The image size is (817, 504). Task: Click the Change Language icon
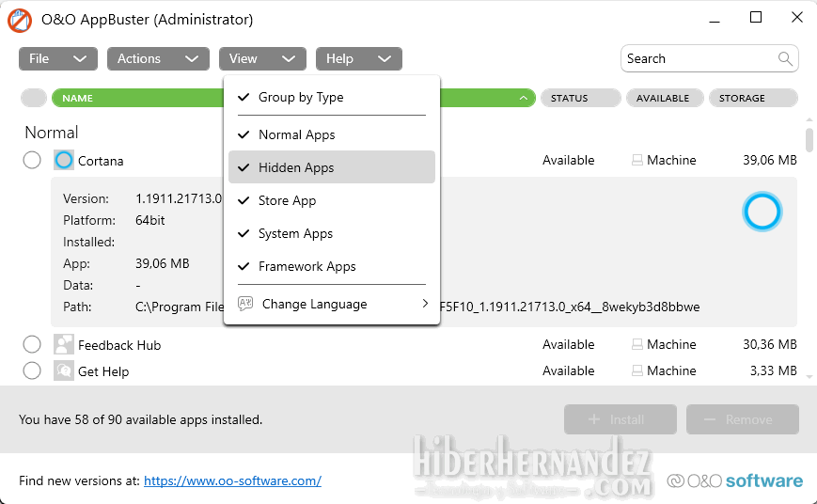(x=244, y=304)
